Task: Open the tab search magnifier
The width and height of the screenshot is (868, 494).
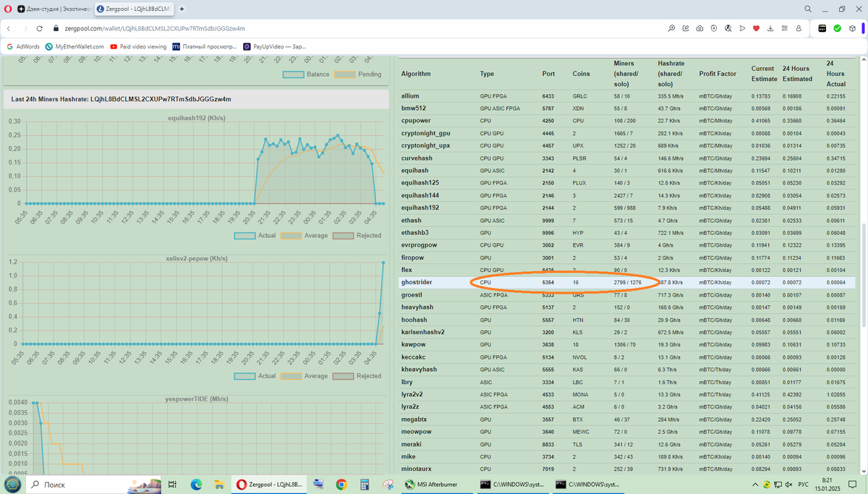Action: coord(807,9)
